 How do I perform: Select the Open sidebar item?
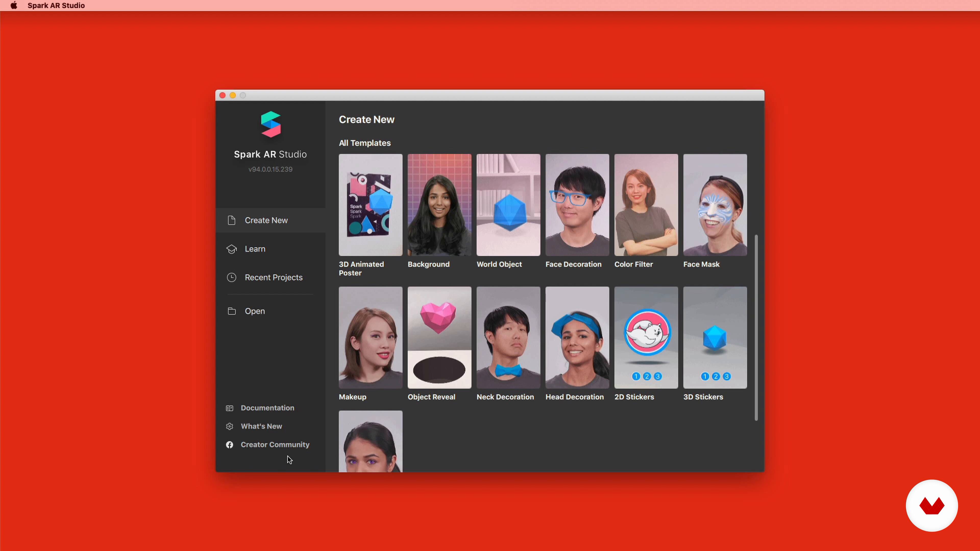point(271,311)
